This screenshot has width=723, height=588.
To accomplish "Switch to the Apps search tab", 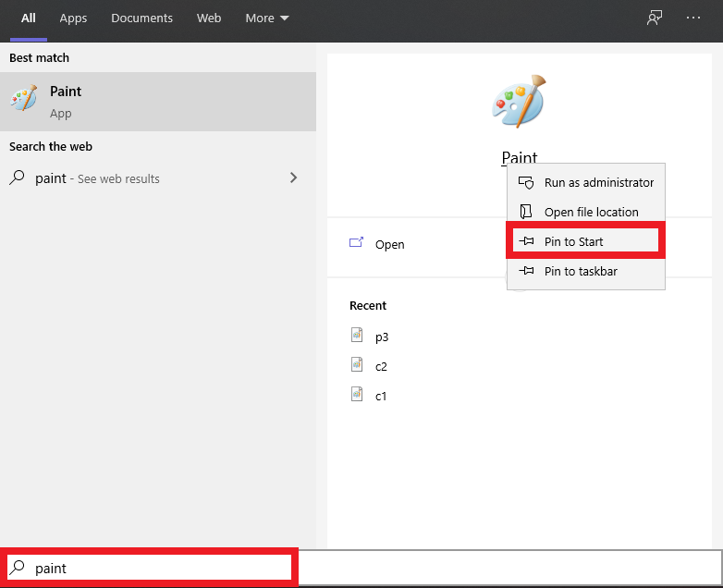I will (73, 18).
